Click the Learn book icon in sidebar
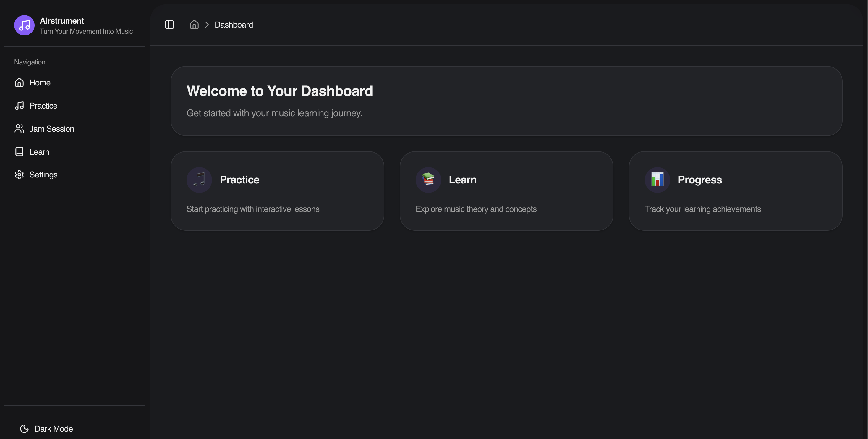The image size is (868, 439). (x=19, y=152)
